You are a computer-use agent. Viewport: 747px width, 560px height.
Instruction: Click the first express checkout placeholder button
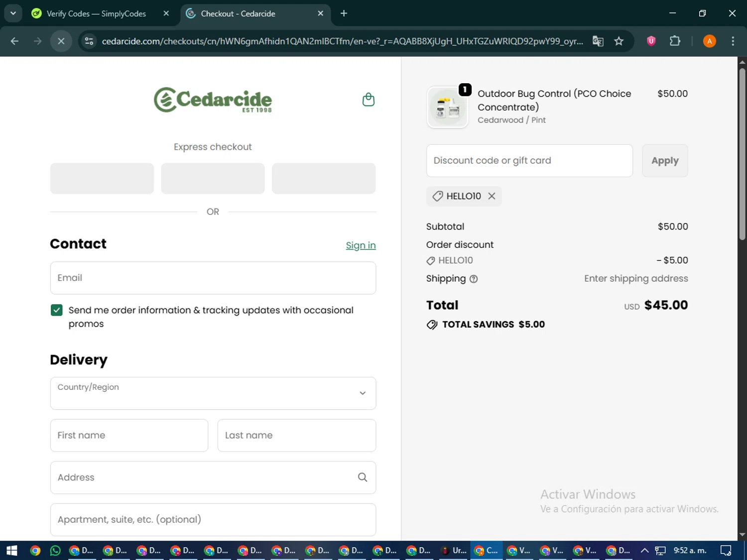(102, 178)
